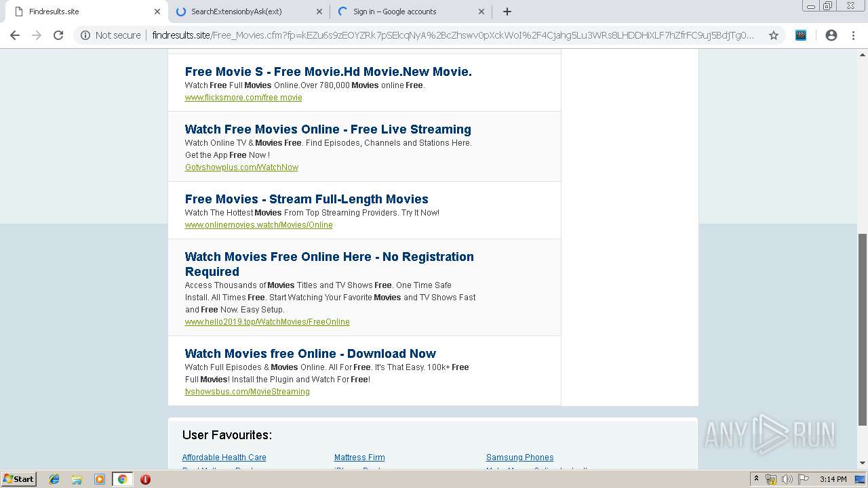
Task: Follow the www.flicksmore.com/free movie link
Action: (x=243, y=98)
